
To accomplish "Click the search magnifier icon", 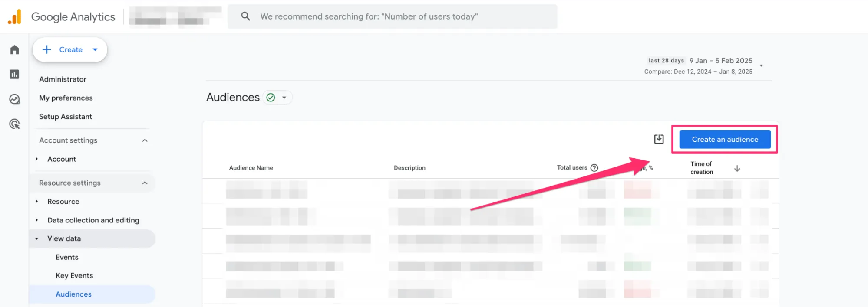I will (x=246, y=16).
